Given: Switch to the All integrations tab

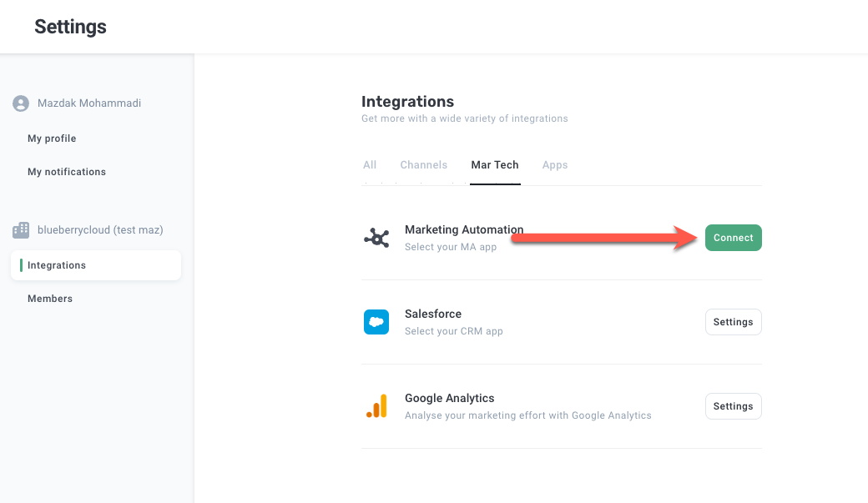Looking at the screenshot, I should coord(370,165).
